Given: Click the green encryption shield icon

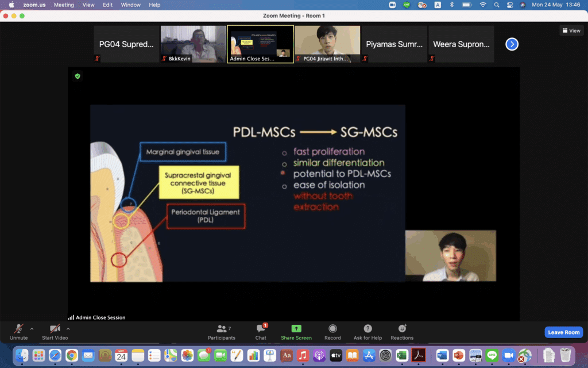Looking at the screenshot, I should (x=78, y=76).
